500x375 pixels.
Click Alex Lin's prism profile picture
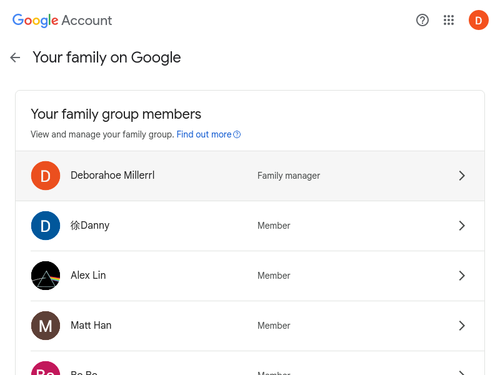46,276
